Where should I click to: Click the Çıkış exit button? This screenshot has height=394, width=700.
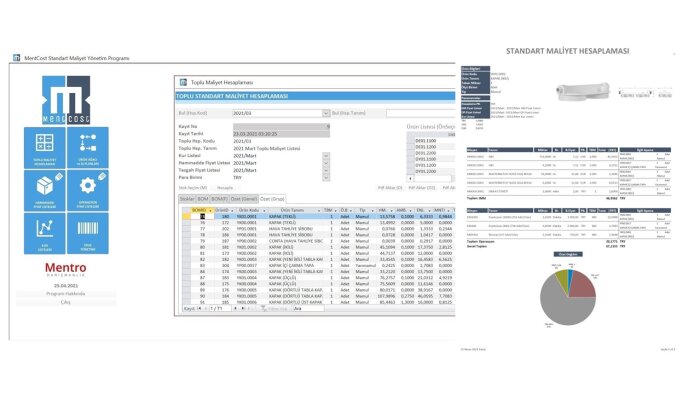(66, 302)
